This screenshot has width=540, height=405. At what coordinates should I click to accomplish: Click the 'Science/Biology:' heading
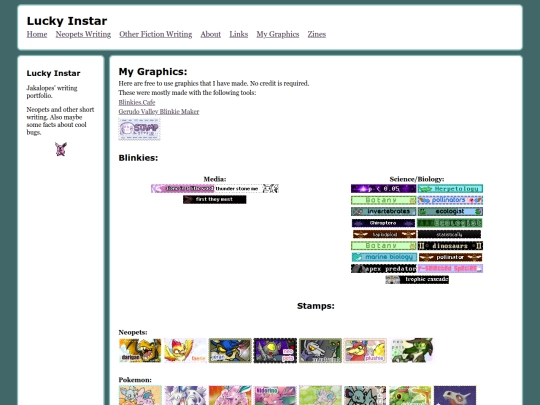(x=417, y=179)
